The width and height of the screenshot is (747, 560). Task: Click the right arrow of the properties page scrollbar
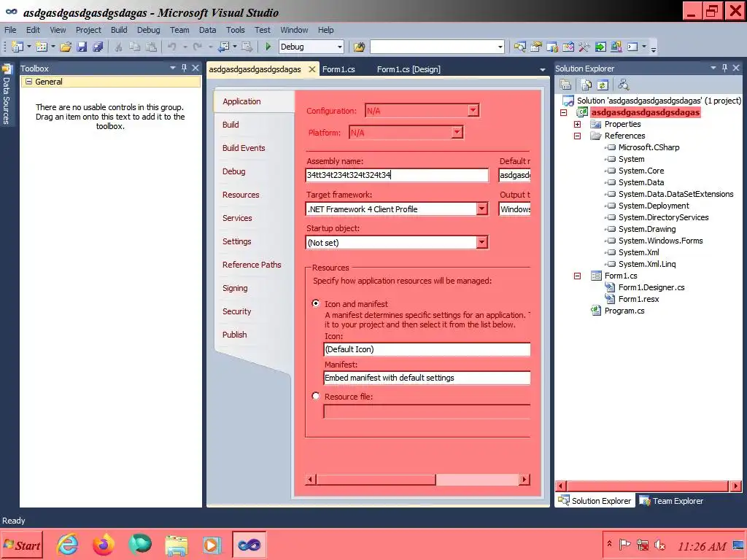[524, 479]
